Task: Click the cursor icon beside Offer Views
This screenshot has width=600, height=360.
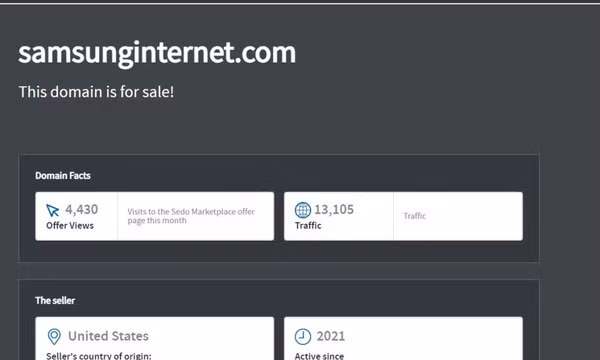Action: pos(53,210)
